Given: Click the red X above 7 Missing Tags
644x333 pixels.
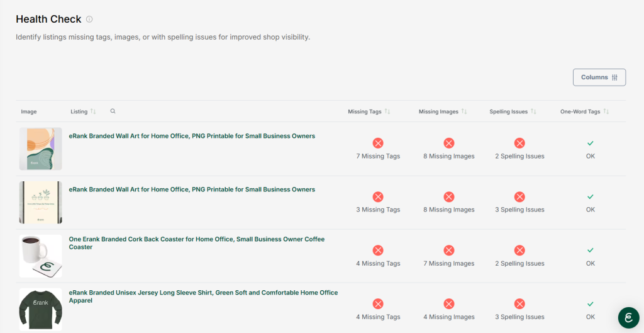Looking at the screenshot, I should [x=378, y=144].
